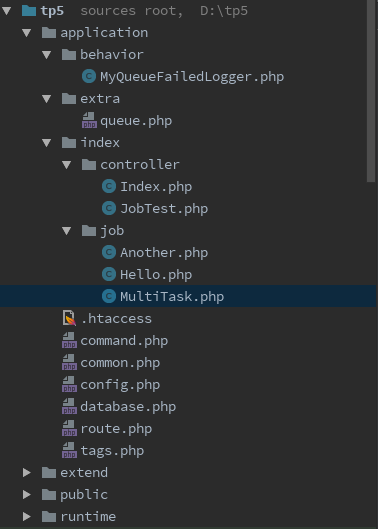Image resolution: width=378 pixels, height=529 pixels.
Task: Click the project tree vertical scrollbar
Action: [x=371, y=91]
